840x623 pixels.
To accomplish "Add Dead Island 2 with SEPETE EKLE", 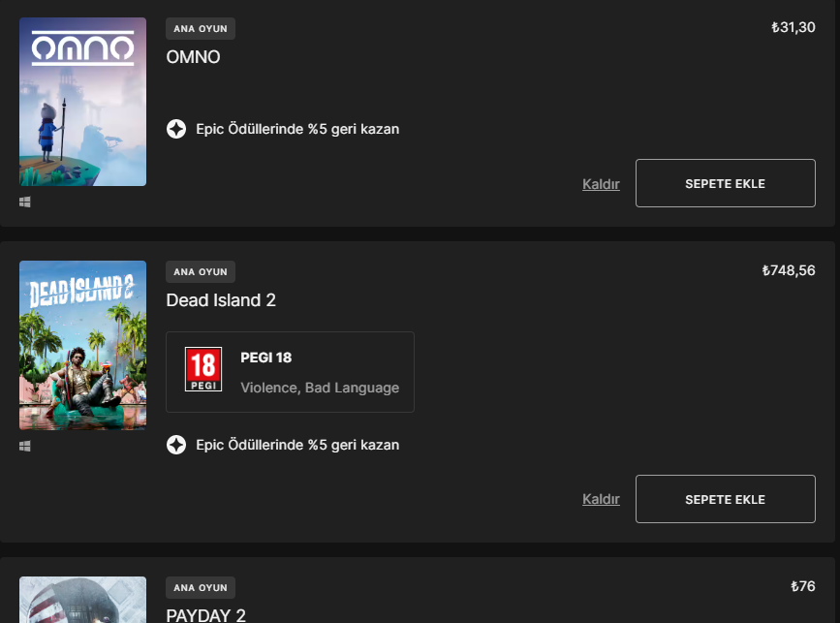I will pos(726,499).
